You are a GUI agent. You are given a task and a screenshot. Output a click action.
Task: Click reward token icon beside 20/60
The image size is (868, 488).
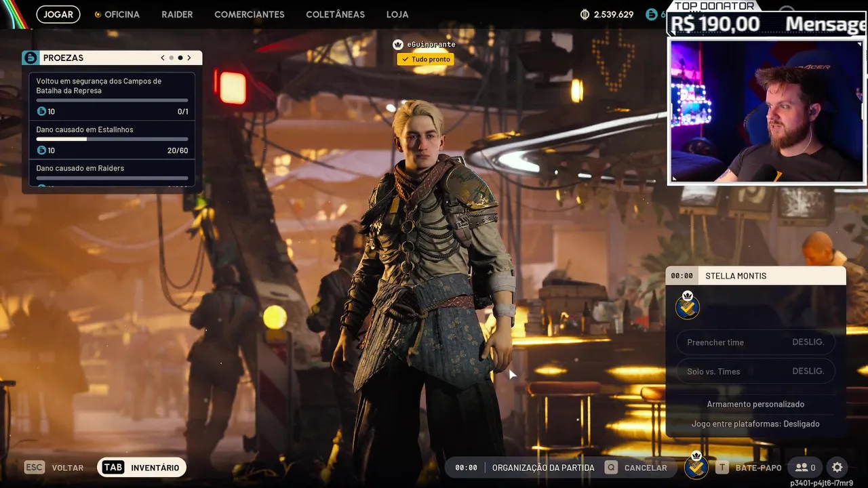click(x=41, y=150)
